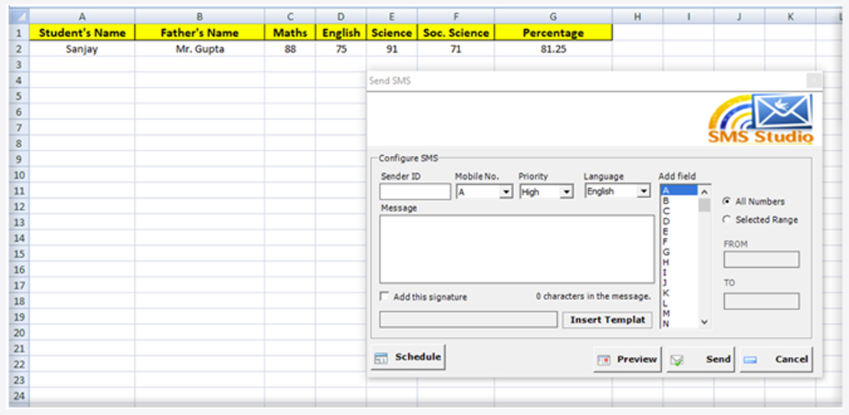Screen dimensions: 849x415
Task: Choose the Selected Range radio option
Action: [x=727, y=219]
